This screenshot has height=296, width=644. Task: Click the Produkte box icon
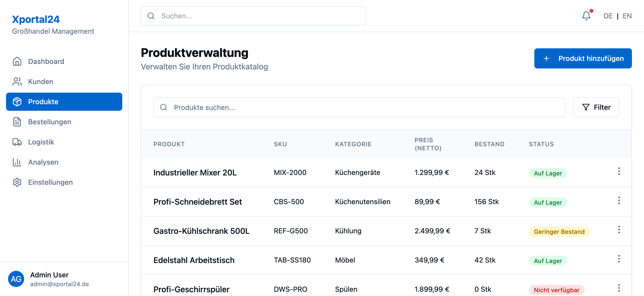tap(17, 102)
